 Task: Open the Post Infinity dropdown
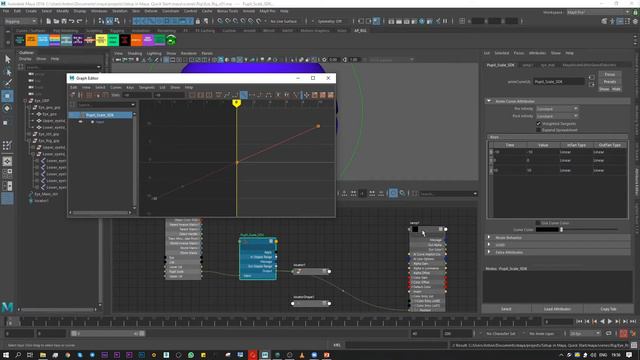[x=557, y=116]
